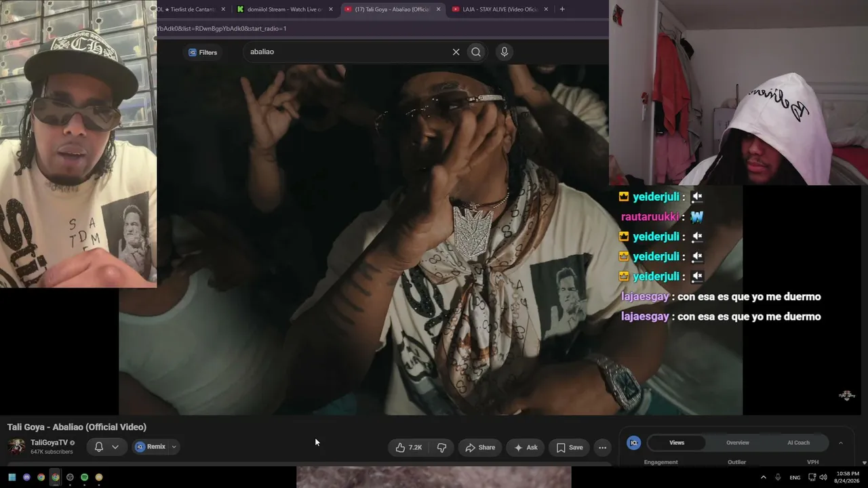Select the Views tab in vidIQ panel

677,443
